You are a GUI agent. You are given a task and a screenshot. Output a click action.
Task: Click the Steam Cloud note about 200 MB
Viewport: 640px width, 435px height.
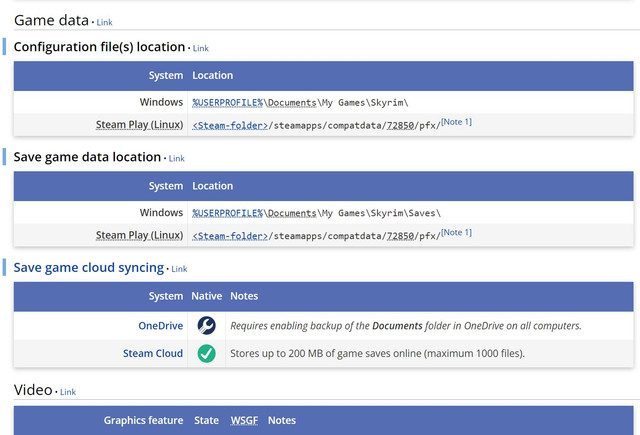(377, 353)
